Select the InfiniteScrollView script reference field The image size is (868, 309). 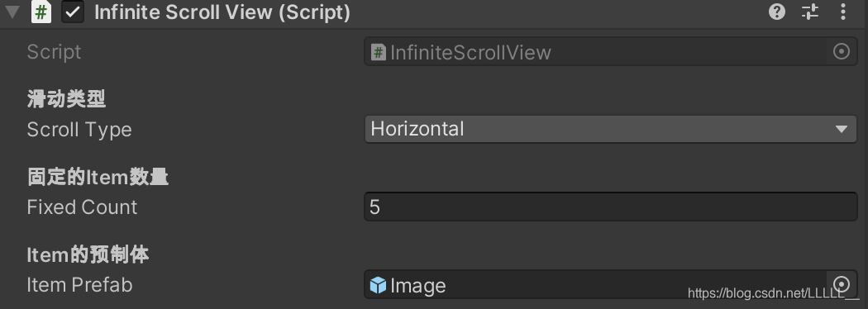(x=611, y=52)
